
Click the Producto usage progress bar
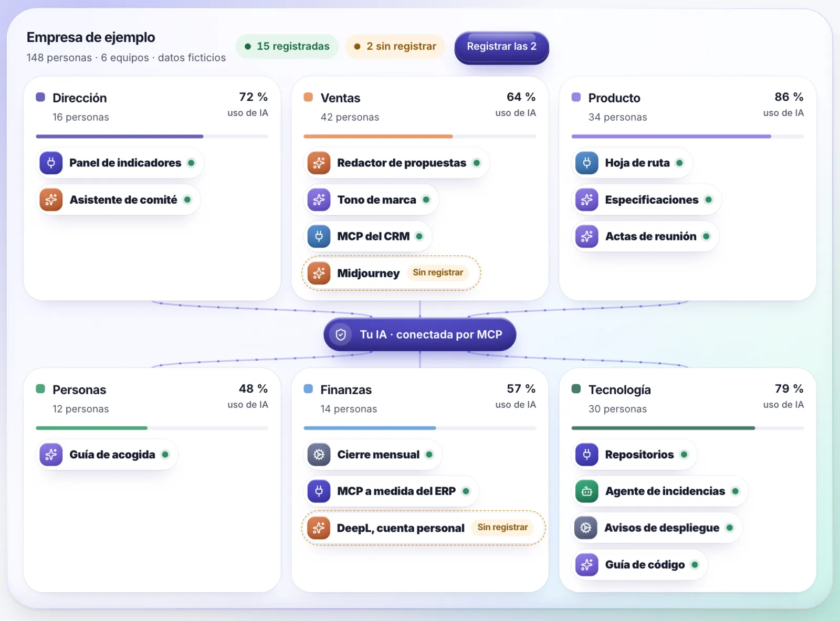[x=688, y=136]
